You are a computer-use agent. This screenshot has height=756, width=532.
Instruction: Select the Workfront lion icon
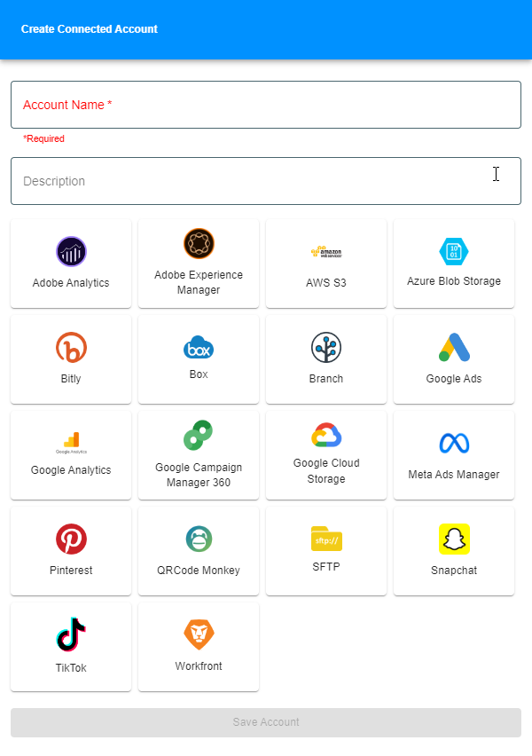point(199,634)
